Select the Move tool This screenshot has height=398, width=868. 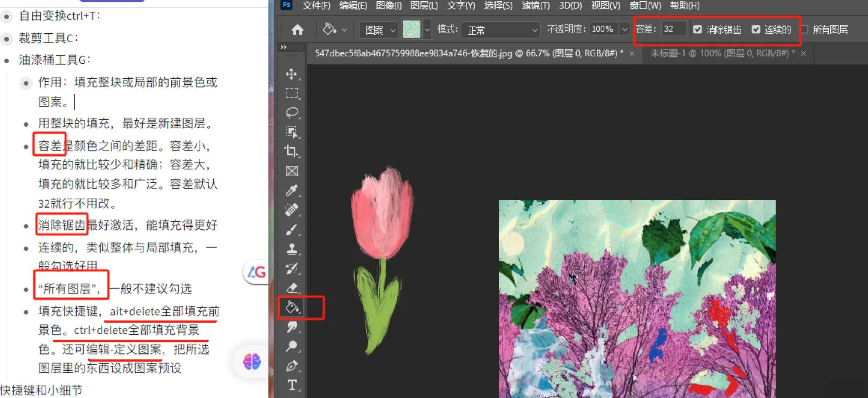click(x=291, y=74)
